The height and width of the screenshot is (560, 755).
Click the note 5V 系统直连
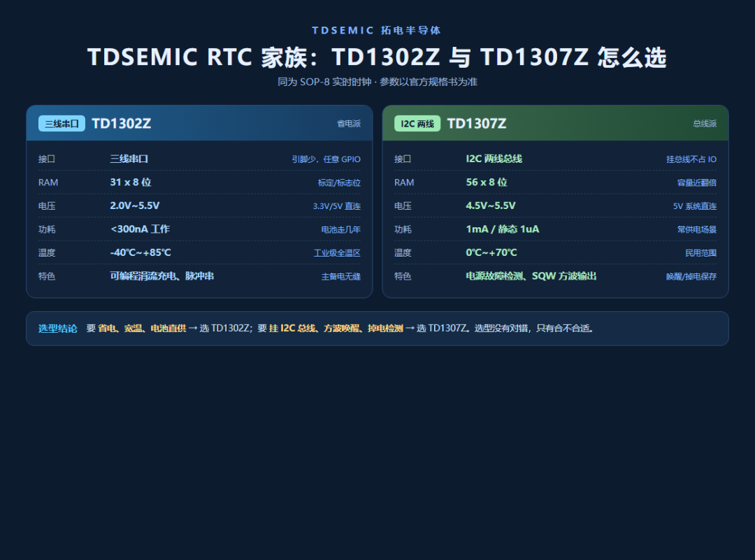pos(695,206)
